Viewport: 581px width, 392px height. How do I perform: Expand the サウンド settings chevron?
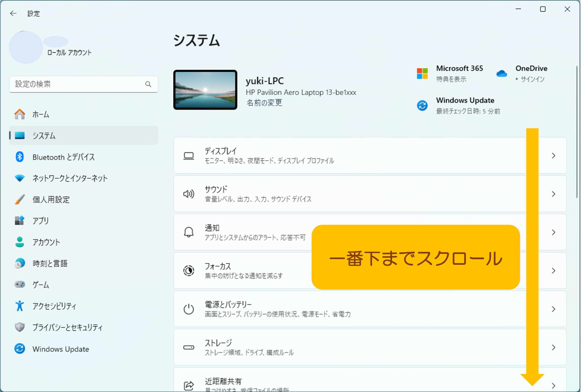tap(553, 194)
